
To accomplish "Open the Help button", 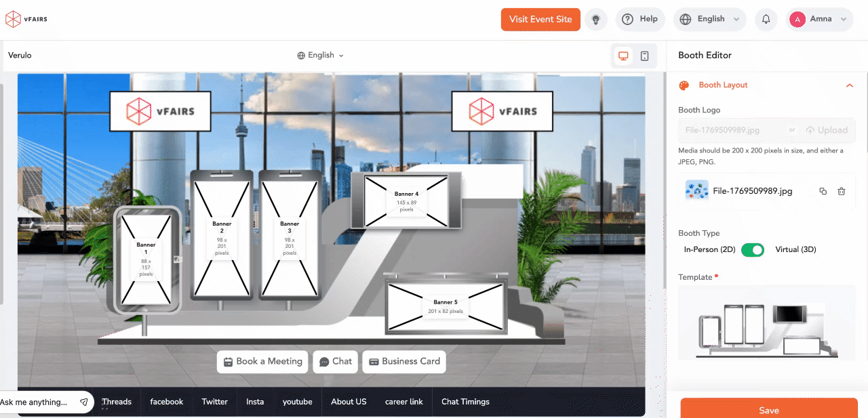I will pos(640,20).
